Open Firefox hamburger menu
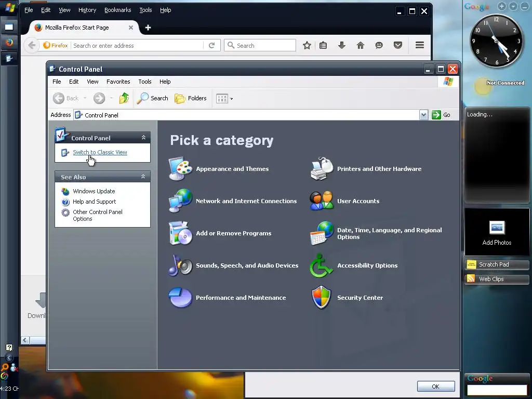This screenshot has width=532, height=399. pyautogui.click(x=420, y=45)
